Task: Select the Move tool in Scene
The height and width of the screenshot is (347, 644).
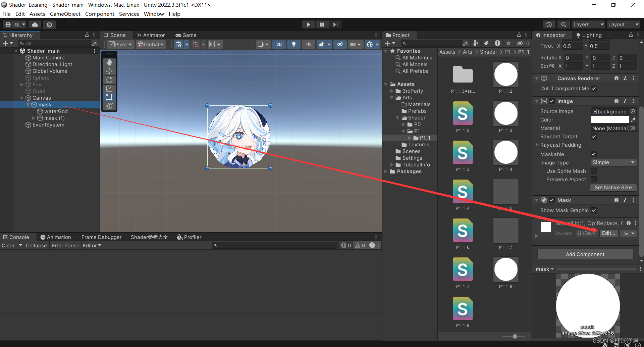Action: tap(109, 71)
